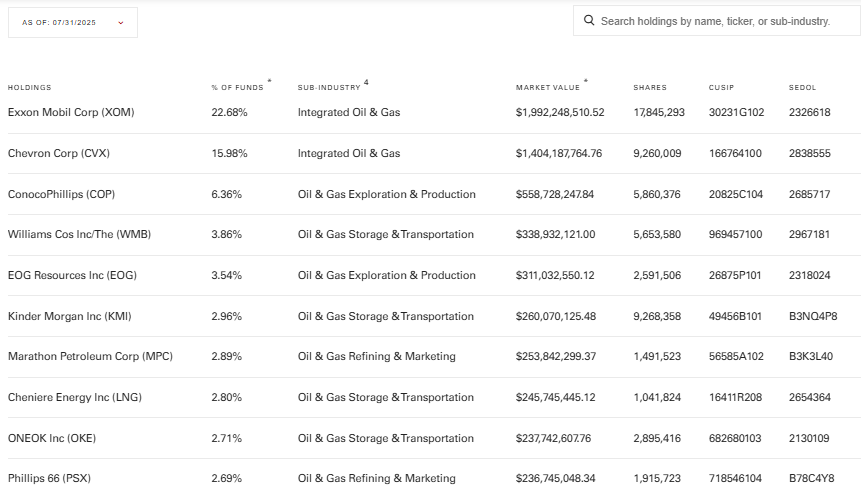Viewport: 861px width, 494px height.
Task: Type in the Search holdings field
Action: click(715, 20)
